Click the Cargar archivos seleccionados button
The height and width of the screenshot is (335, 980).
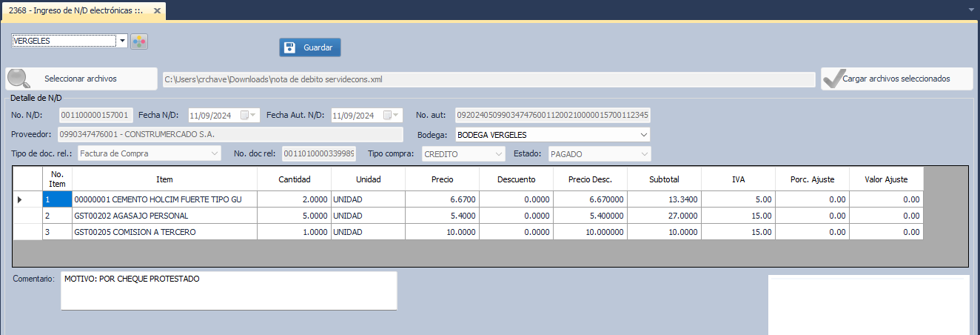coord(895,79)
